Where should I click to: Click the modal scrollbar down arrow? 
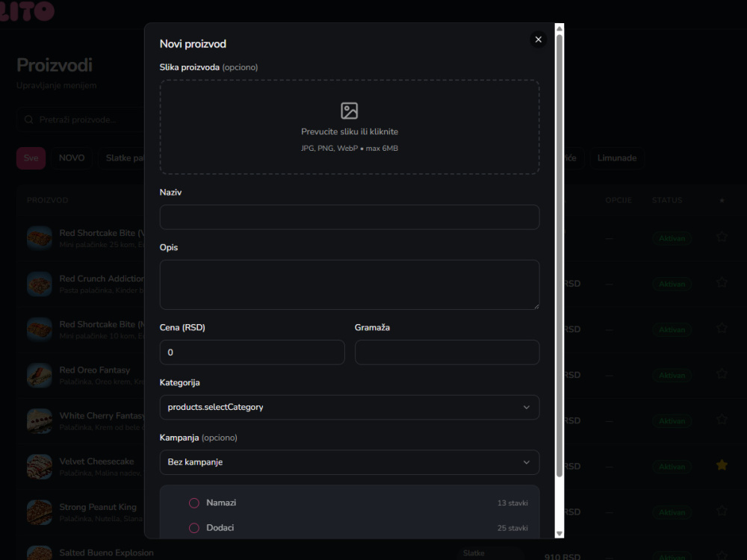point(560,534)
